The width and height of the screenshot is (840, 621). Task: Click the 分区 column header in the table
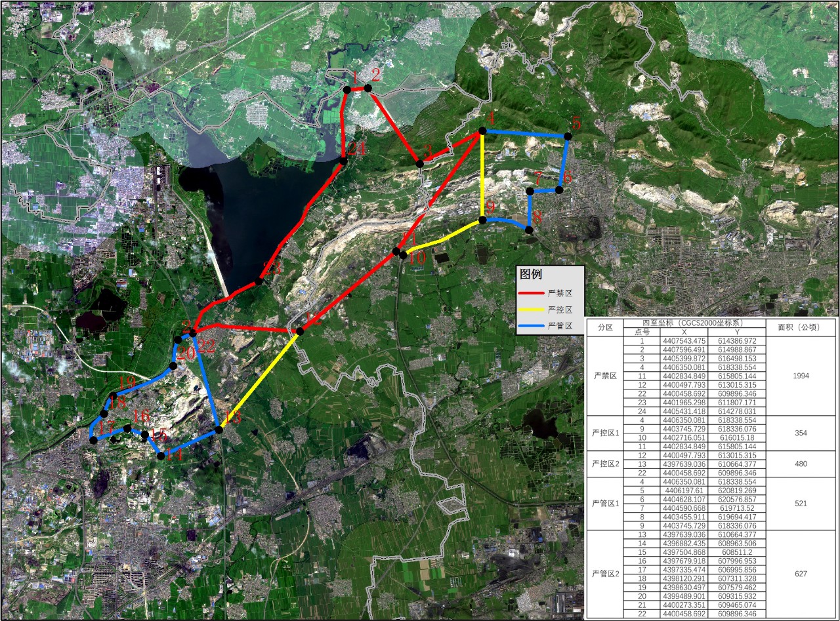[x=604, y=327]
